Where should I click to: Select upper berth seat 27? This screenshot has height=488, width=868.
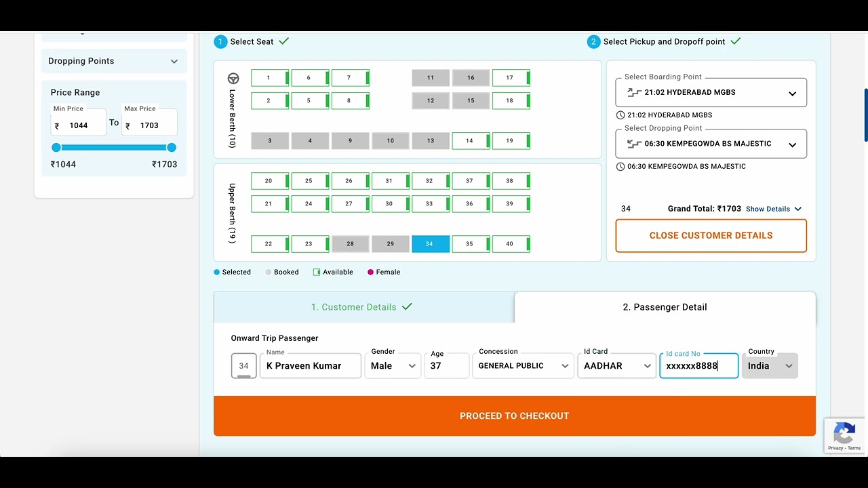(x=351, y=204)
